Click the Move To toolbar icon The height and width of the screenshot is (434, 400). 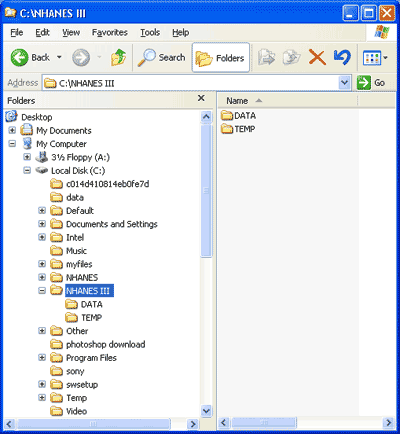coord(267,58)
